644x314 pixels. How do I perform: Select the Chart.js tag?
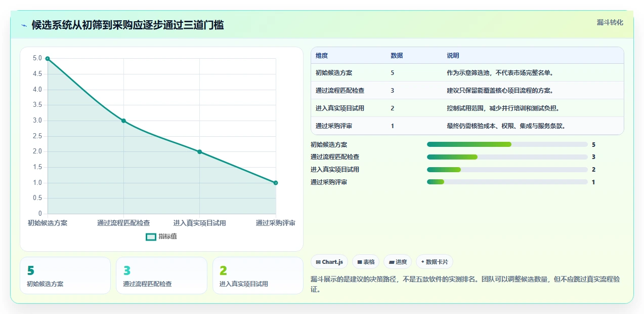tap(329, 262)
